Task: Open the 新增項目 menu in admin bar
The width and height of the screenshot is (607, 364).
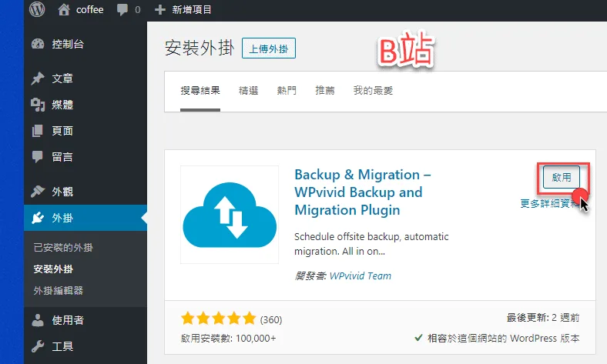Action: click(192, 10)
